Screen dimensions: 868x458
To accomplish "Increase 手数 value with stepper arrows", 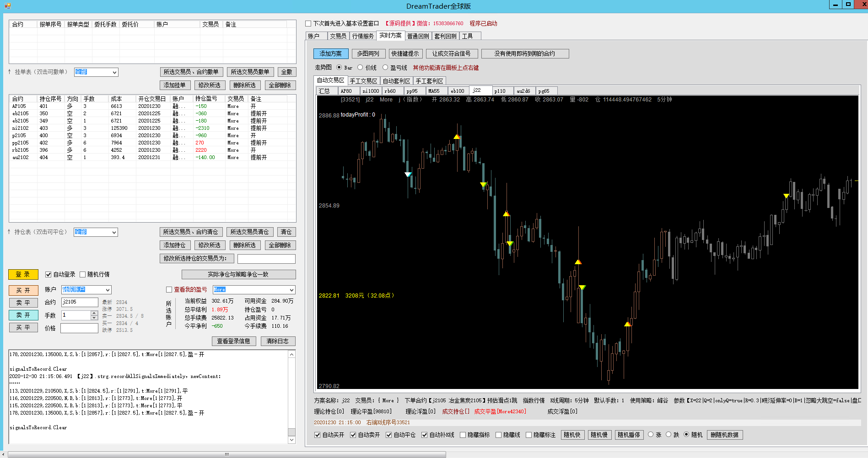I will point(94,313).
